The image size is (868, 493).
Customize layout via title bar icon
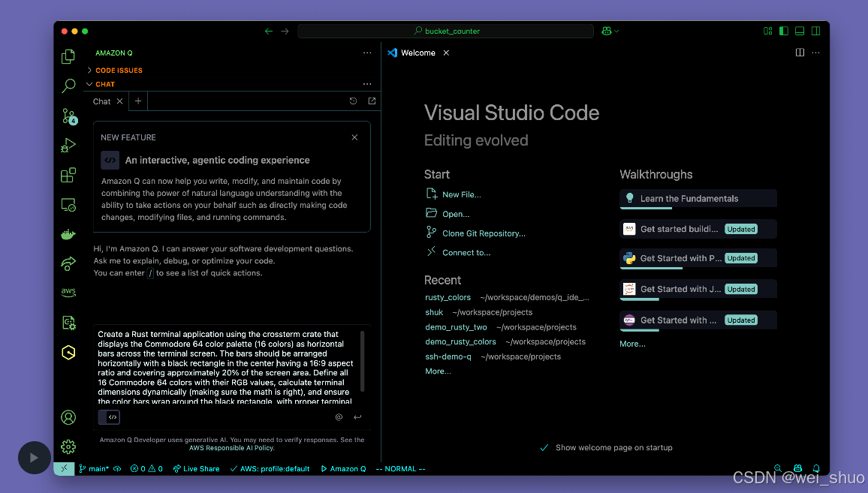pos(768,31)
